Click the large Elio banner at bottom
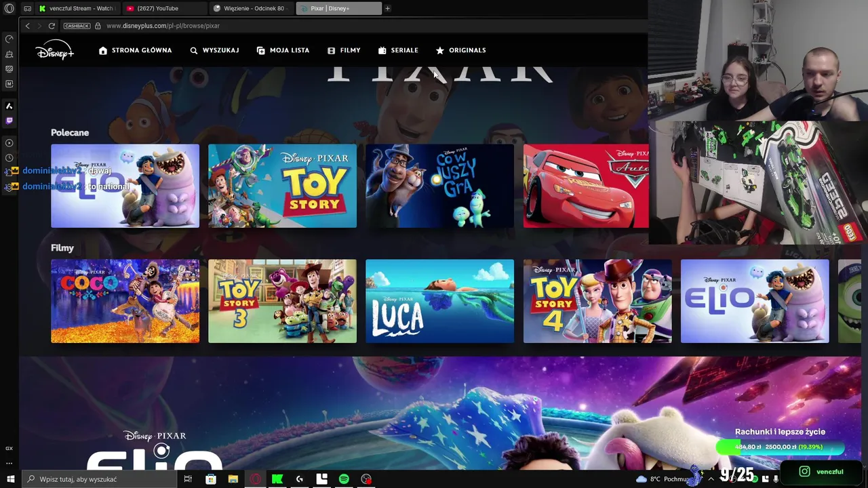The height and width of the screenshot is (488, 868). [439, 413]
